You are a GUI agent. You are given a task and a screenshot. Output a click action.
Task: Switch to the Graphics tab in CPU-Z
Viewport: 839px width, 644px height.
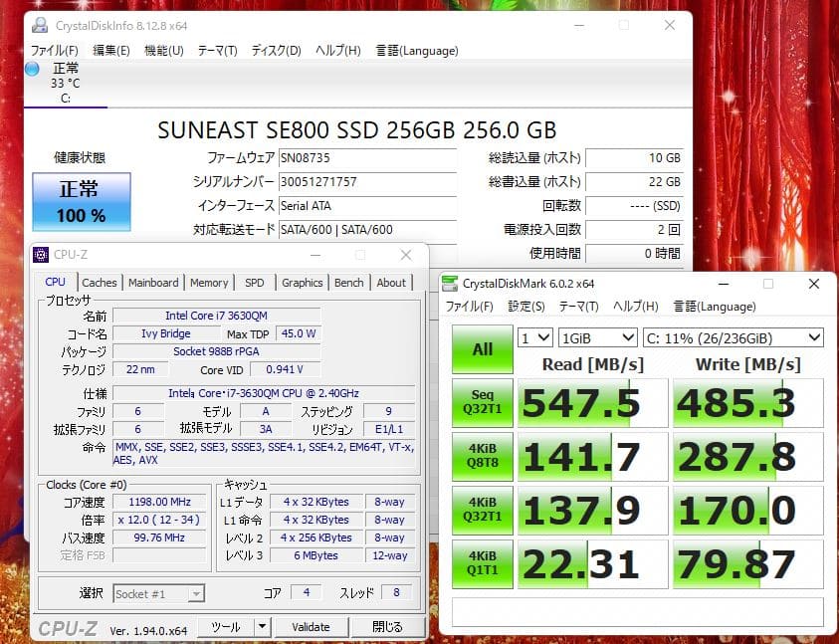click(x=302, y=283)
